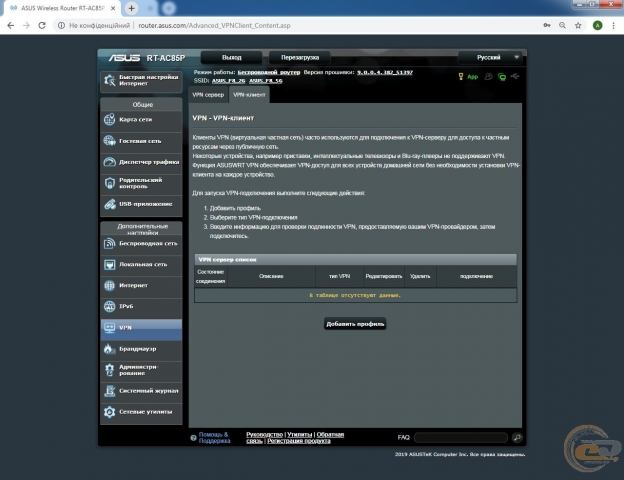Click the Редактировать column header

coord(384,276)
